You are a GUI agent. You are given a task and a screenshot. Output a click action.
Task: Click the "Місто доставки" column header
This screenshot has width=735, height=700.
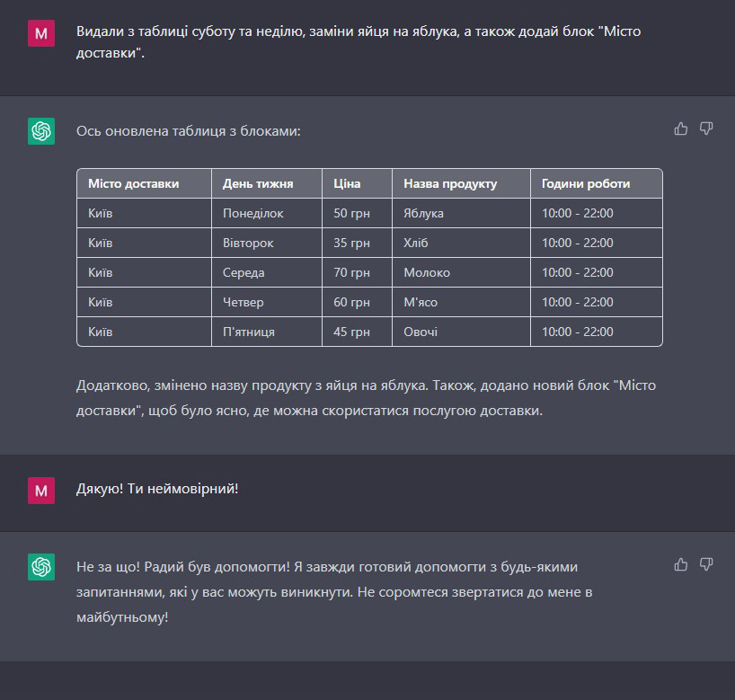tap(133, 183)
